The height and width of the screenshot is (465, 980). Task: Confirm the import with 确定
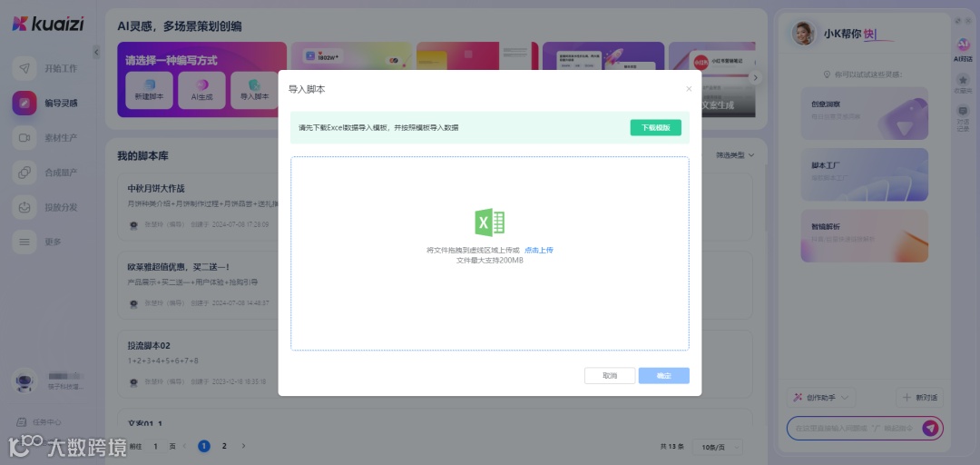[x=663, y=375]
